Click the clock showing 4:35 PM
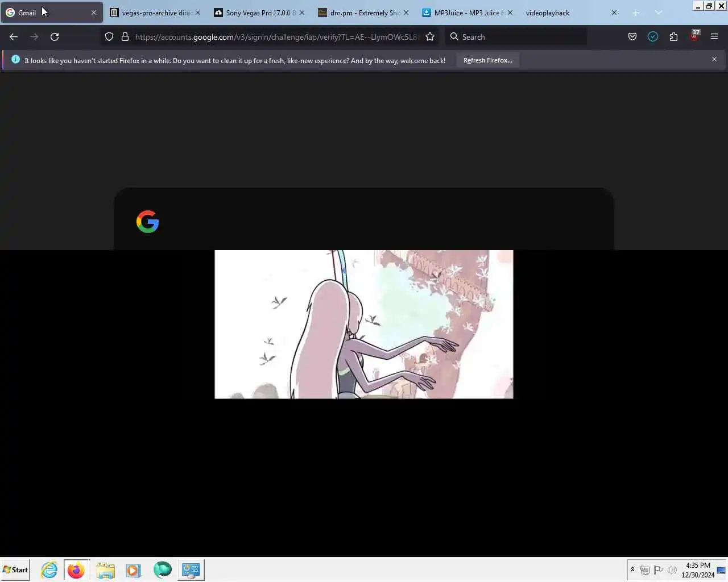728x582 pixels. [x=698, y=569]
